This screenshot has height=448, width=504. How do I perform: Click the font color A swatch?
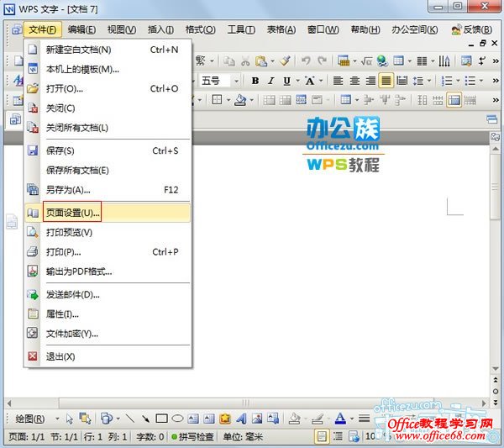[340, 418]
